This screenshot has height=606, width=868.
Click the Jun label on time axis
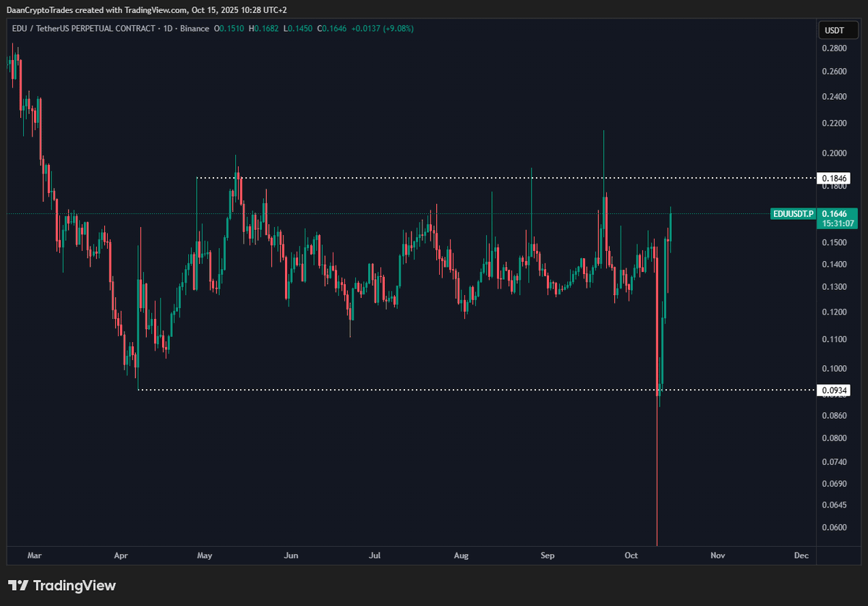(x=292, y=555)
